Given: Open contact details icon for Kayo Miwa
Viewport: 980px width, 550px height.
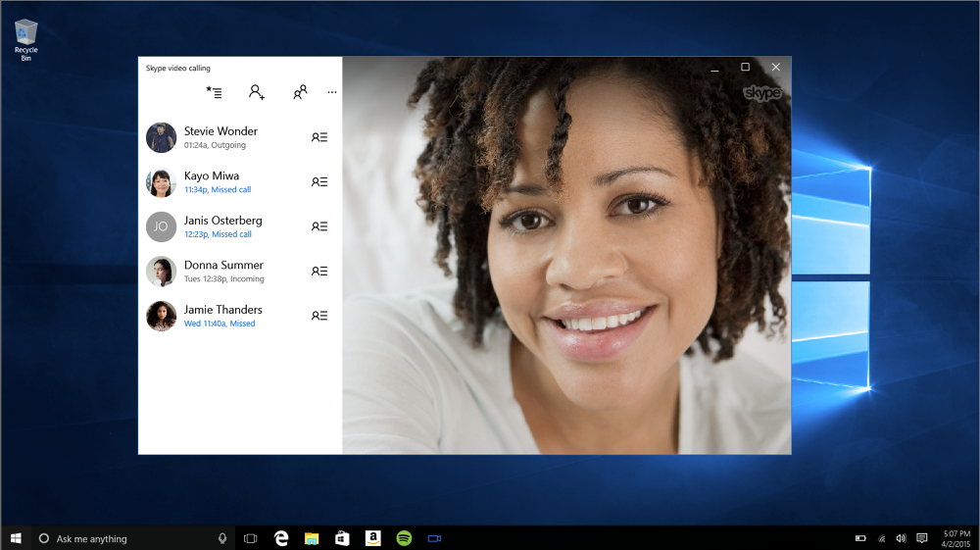Looking at the screenshot, I should point(319,182).
